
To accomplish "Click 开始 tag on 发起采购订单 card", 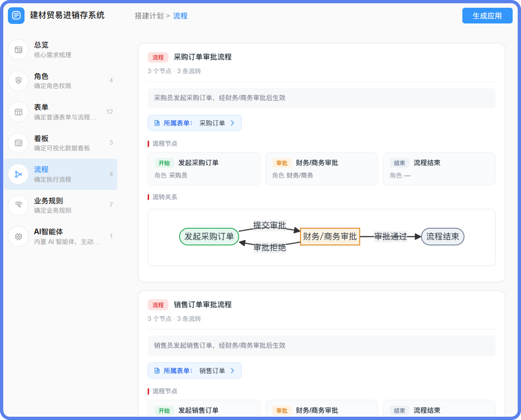I will point(164,163).
